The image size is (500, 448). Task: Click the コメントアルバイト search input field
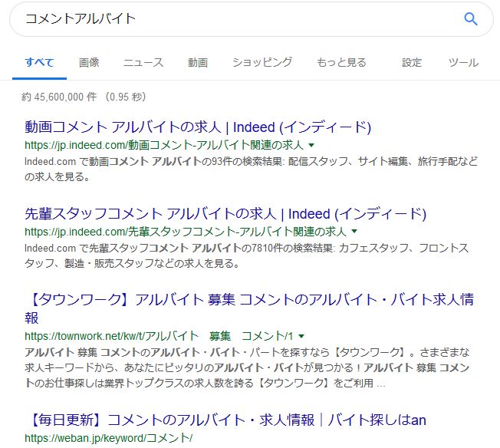(x=230, y=19)
